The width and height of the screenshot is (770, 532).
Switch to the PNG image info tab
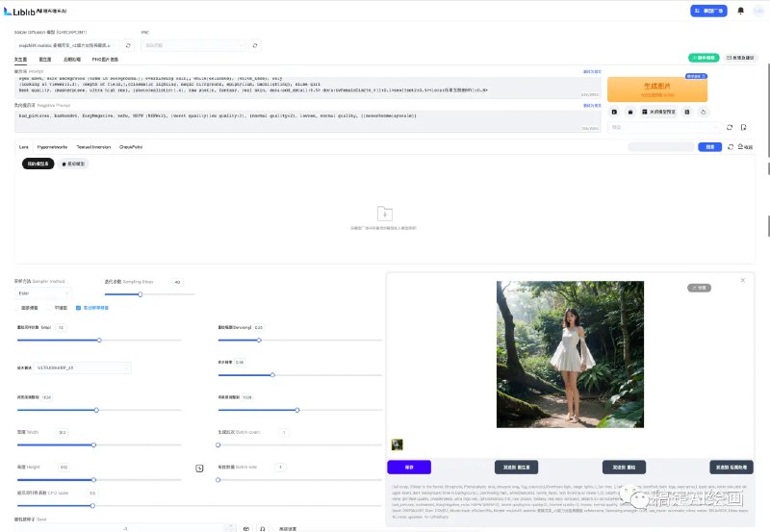(105, 60)
